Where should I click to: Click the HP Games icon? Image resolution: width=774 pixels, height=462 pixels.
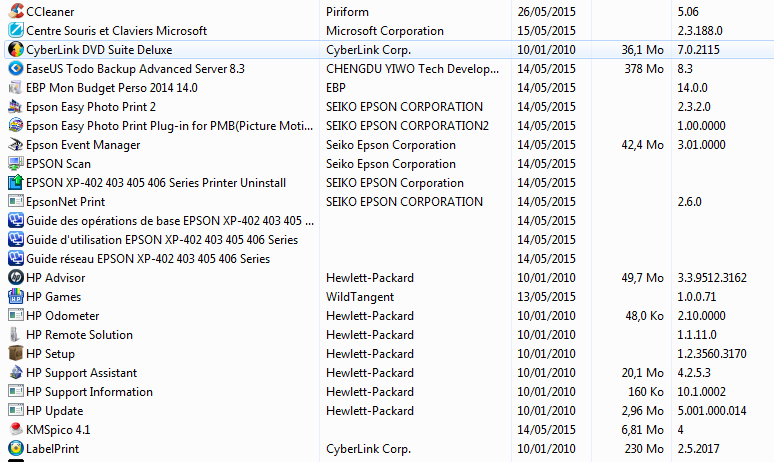[x=16, y=297]
